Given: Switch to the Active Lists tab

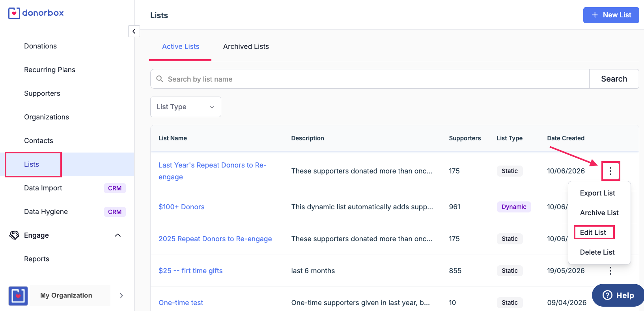Looking at the screenshot, I should 181,47.
